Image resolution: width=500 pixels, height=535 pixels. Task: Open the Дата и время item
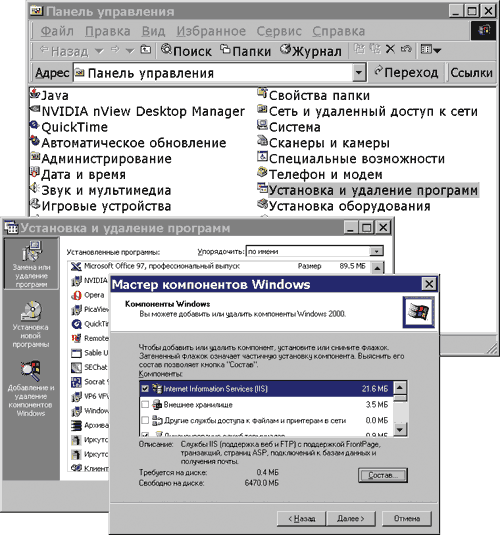click(78, 174)
